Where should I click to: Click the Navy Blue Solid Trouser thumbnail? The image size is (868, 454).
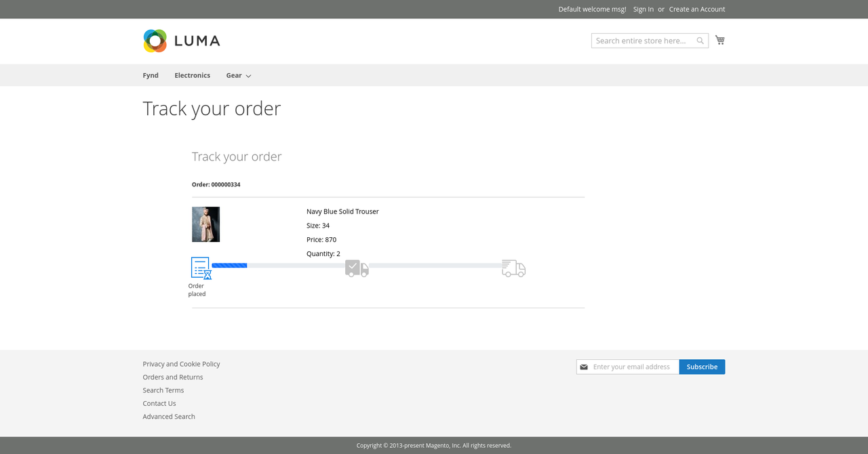coord(205,224)
